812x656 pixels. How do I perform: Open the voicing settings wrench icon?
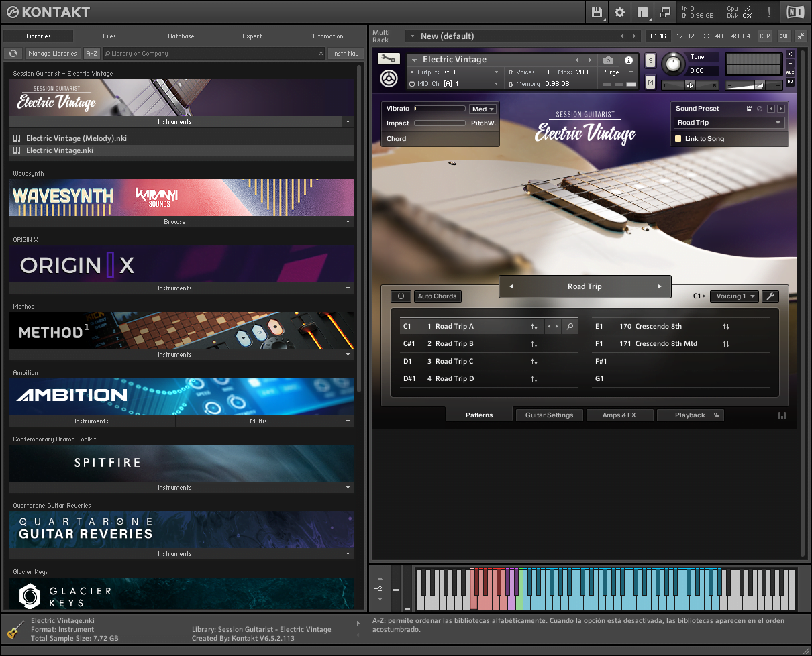(770, 296)
